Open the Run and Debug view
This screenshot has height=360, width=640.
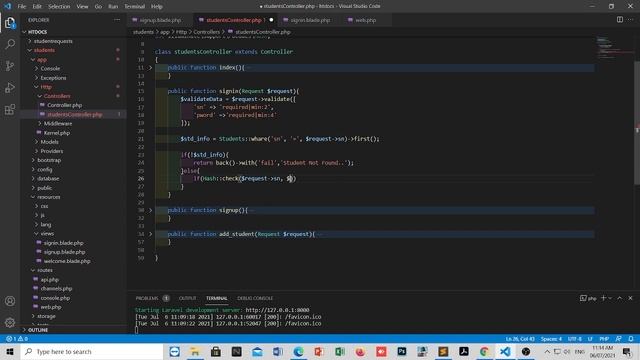pyautogui.click(x=10, y=88)
